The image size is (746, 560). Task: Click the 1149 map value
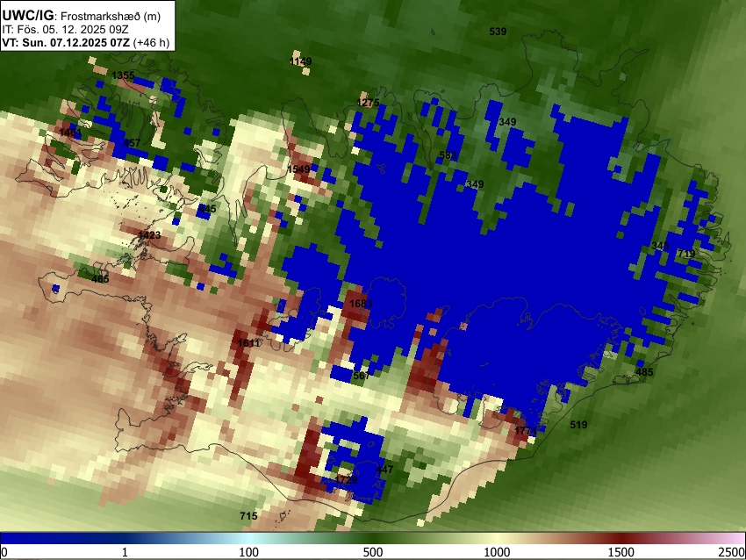(x=301, y=61)
